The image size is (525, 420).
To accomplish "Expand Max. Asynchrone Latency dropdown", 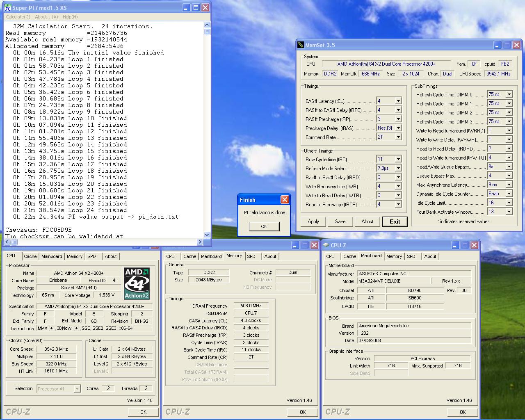I will point(509,185).
